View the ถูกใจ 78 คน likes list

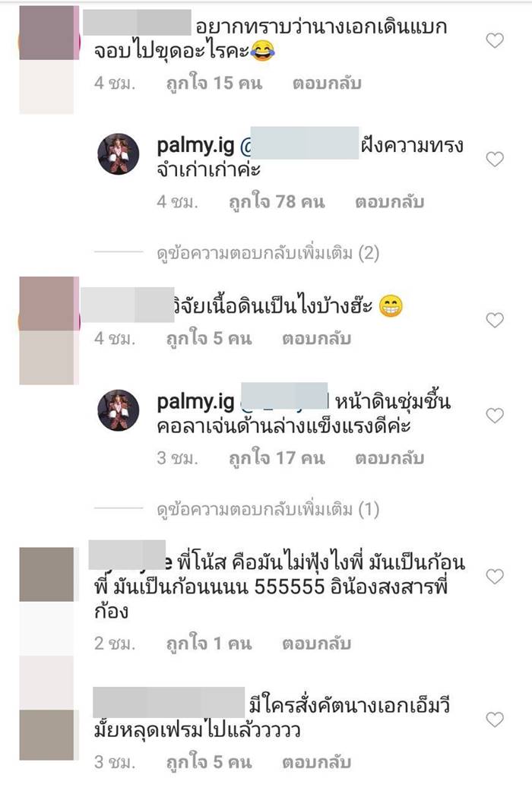click(x=277, y=202)
